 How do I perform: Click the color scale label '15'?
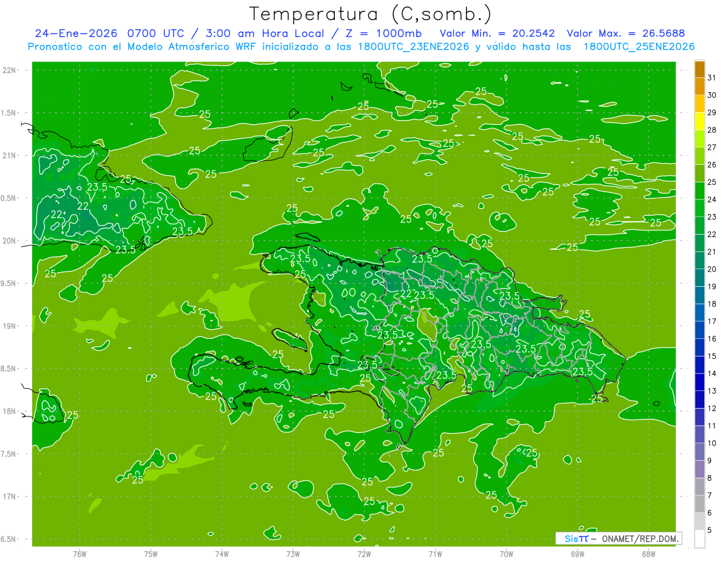coord(712,356)
